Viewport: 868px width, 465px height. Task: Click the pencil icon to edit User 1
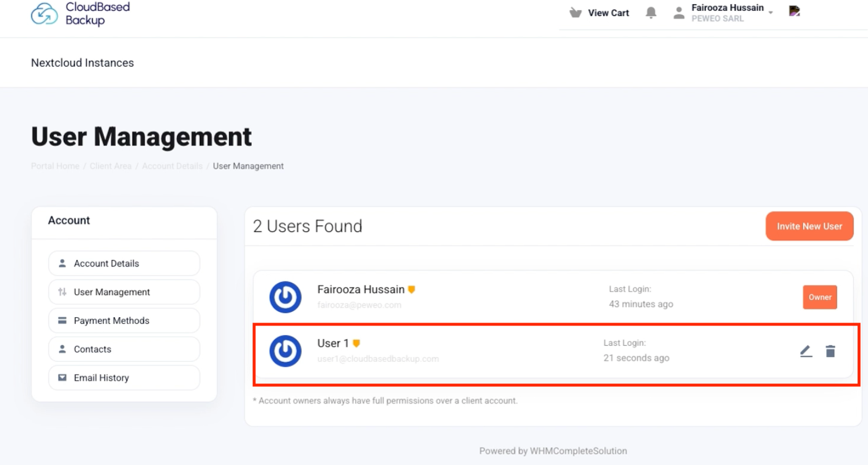806,351
